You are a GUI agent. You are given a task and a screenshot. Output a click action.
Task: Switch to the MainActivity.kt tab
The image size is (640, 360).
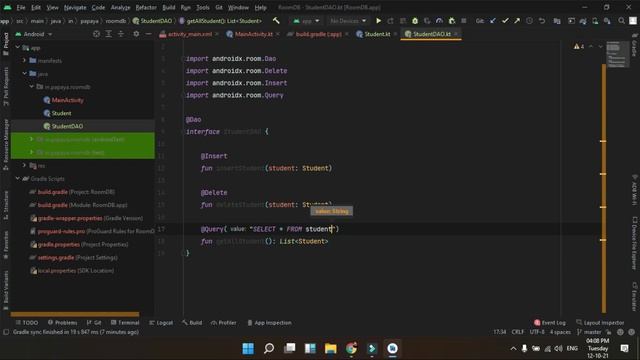click(x=253, y=34)
